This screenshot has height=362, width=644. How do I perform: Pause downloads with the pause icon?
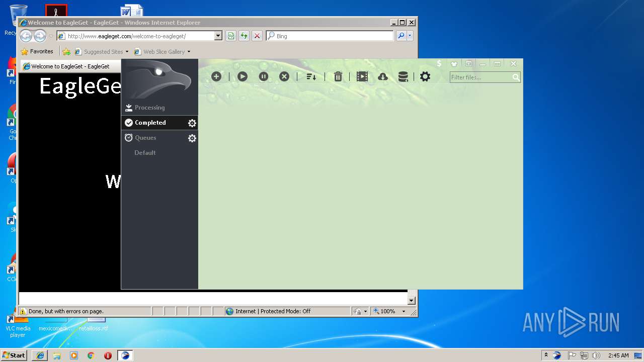[264, 76]
